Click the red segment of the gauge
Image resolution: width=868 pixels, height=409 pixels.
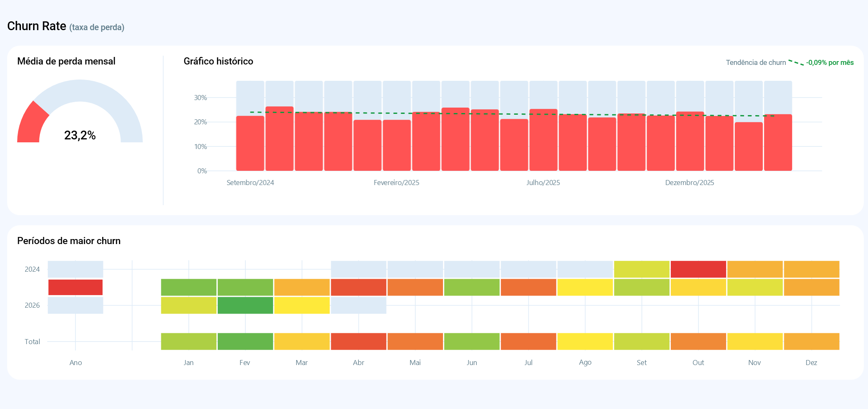tap(31, 124)
